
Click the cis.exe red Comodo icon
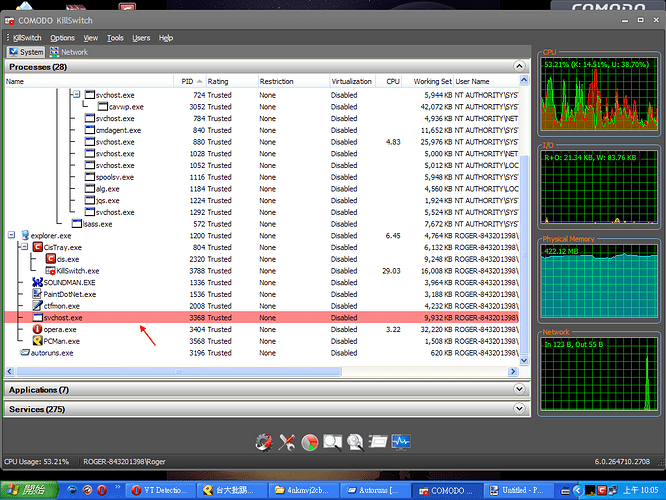[51, 259]
